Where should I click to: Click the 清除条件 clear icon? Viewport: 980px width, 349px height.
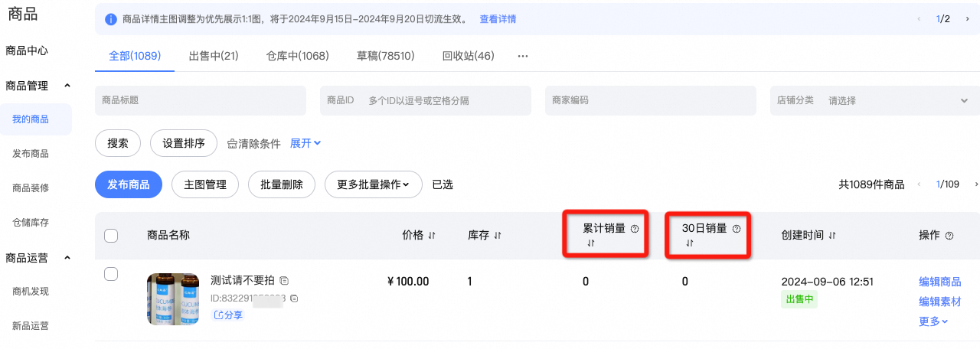[x=232, y=143]
